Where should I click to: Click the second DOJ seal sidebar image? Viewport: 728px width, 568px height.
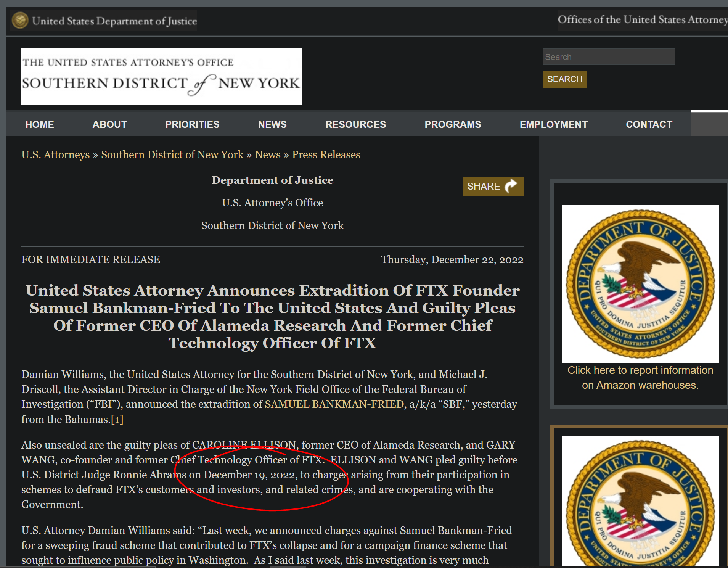(640, 500)
